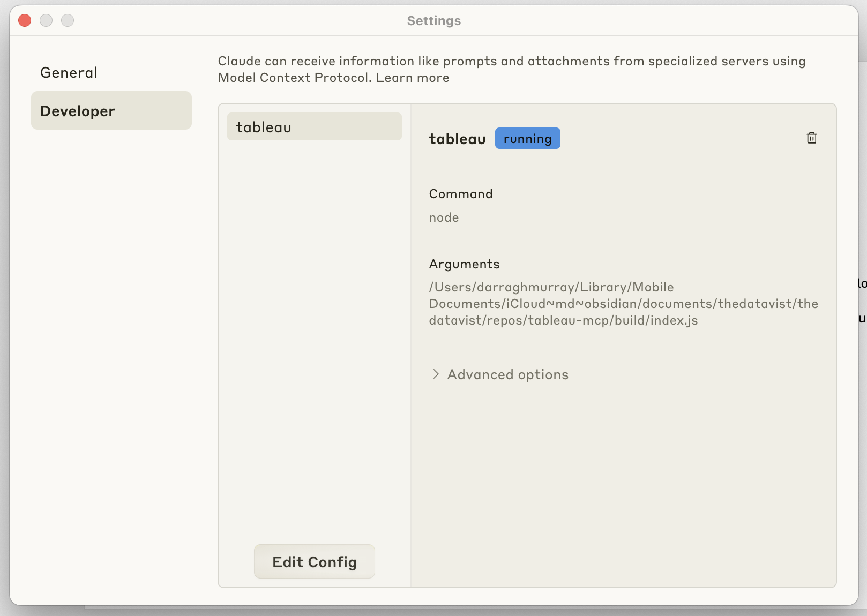Delete the tableau server with trash icon
Viewport: 867px width, 616px height.
811,138
